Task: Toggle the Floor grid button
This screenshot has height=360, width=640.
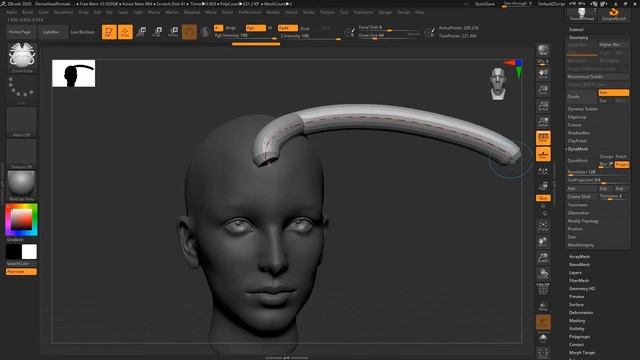Action: tap(543, 154)
